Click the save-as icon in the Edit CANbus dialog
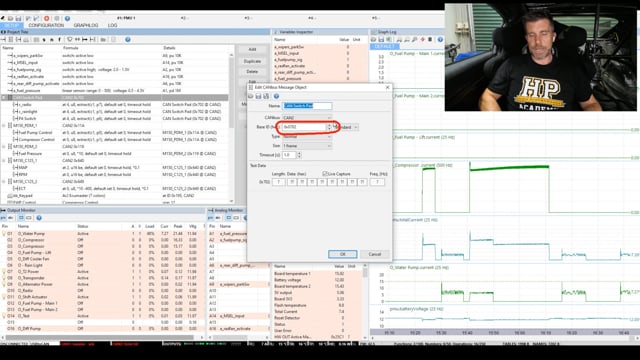This screenshot has height=360, width=640. click(266, 96)
